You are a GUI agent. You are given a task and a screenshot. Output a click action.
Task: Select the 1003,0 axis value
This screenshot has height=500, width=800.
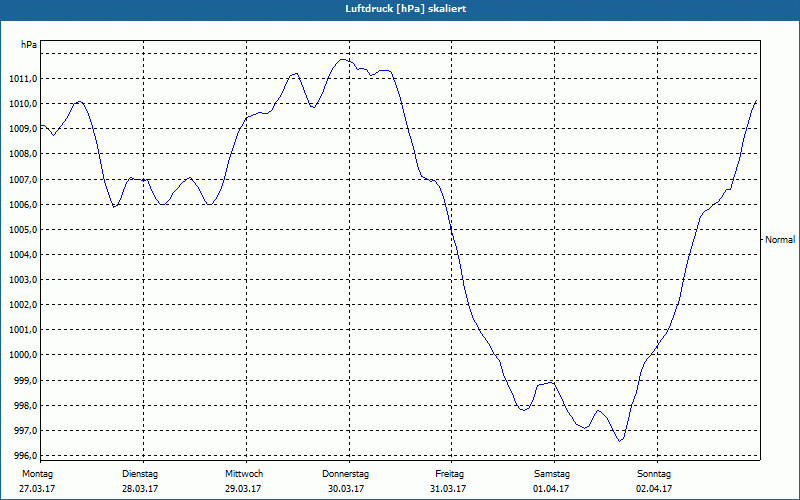point(23,280)
